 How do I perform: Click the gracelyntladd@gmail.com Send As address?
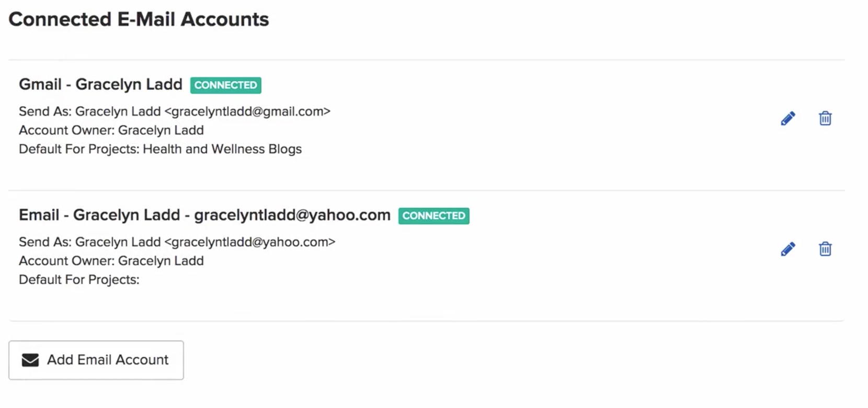[247, 111]
